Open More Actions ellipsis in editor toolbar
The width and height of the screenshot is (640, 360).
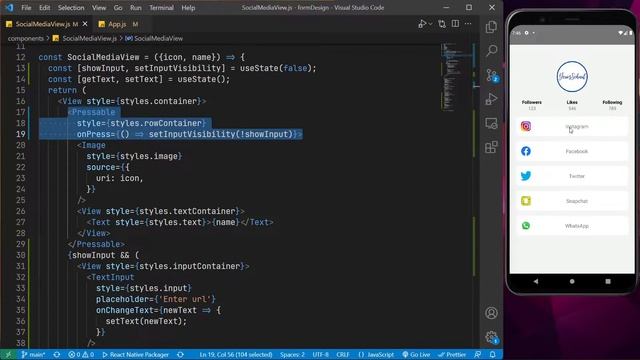coord(468,24)
